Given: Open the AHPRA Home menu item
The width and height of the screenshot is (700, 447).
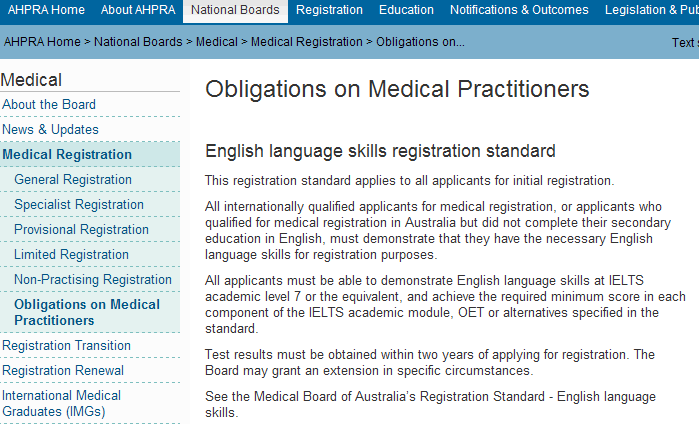Looking at the screenshot, I should click(46, 10).
